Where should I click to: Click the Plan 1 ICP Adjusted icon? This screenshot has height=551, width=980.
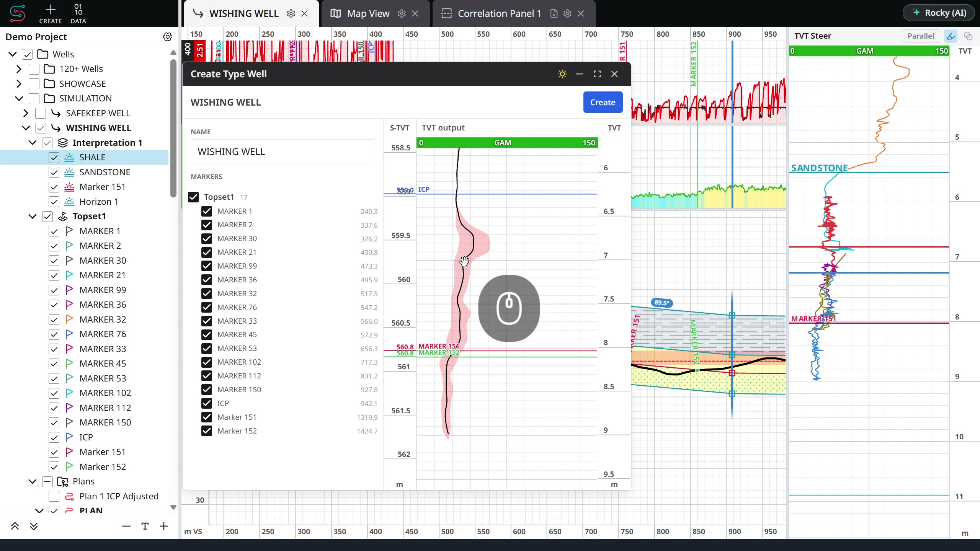pyautogui.click(x=69, y=496)
